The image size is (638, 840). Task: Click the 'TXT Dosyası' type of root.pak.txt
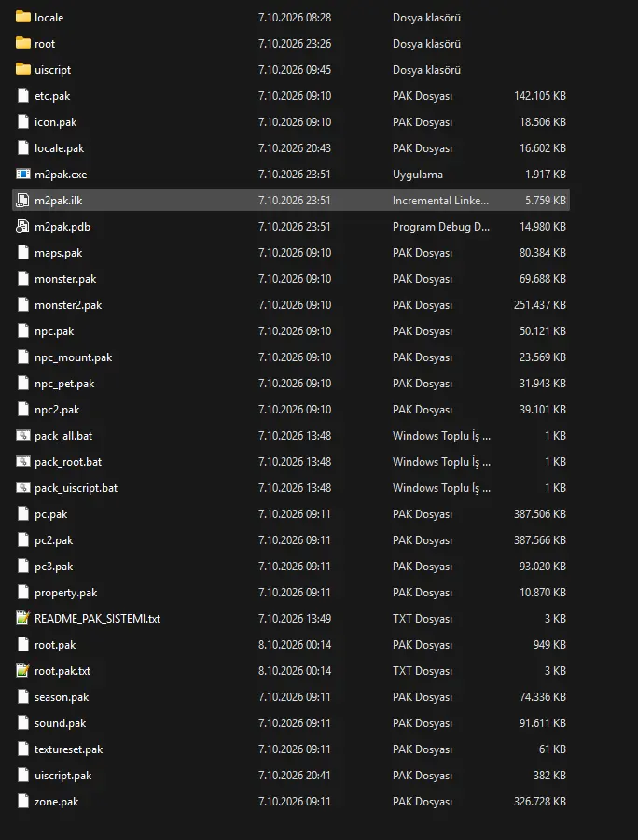tap(423, 671)
